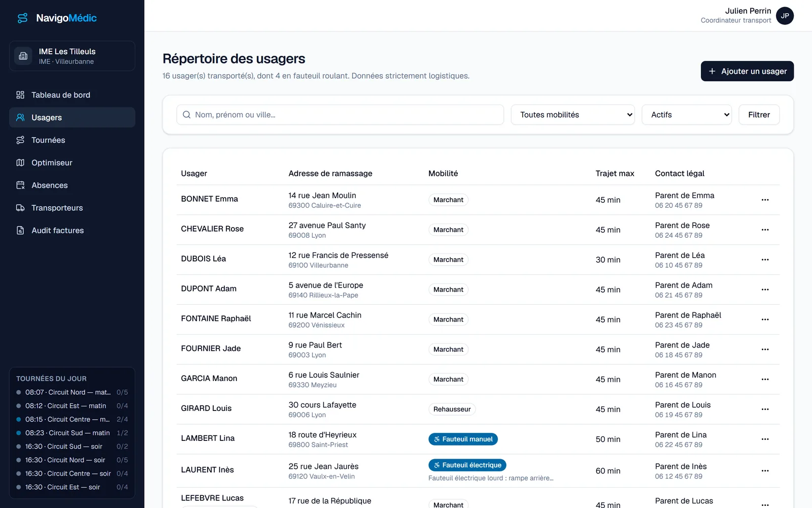Click the Transporteurs truck icon

[x=20, y=208]
